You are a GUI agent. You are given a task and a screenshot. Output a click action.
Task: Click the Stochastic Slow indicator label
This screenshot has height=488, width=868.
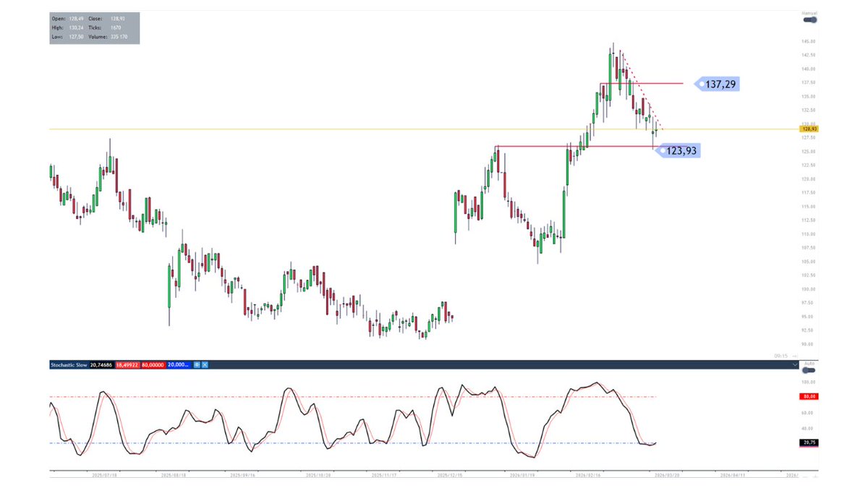[x=69, y=365]
